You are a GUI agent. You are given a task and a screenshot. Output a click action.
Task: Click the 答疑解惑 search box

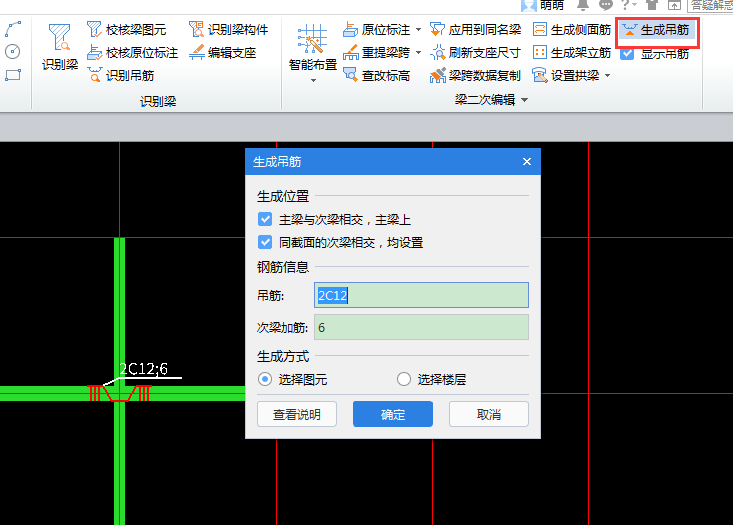(x=711, y=5)
